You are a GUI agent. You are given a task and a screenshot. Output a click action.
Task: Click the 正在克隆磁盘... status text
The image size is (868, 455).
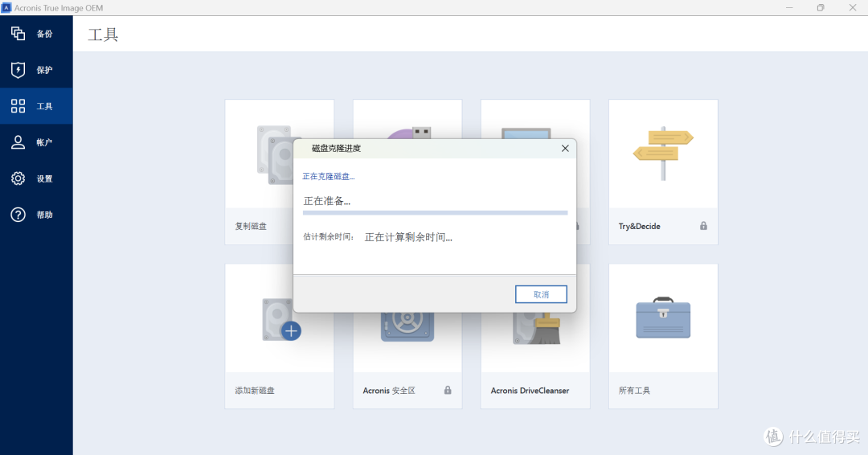tap(328, 176)
